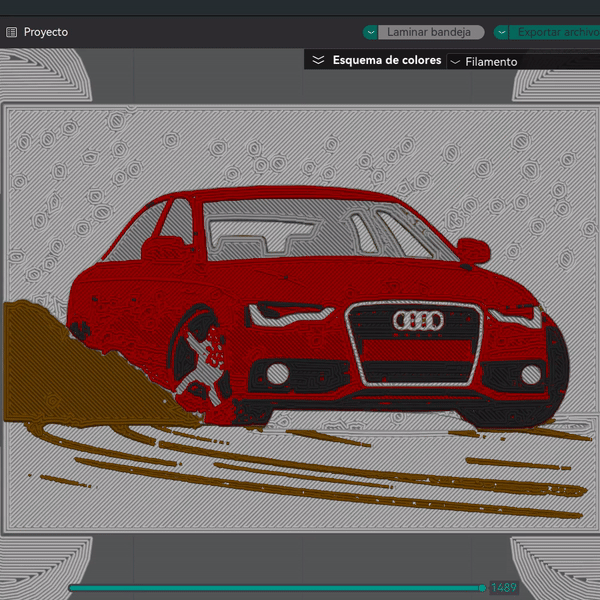Click the layer number 1489 field
Screen dimensions: 600x600
click(x=503, y=588)
